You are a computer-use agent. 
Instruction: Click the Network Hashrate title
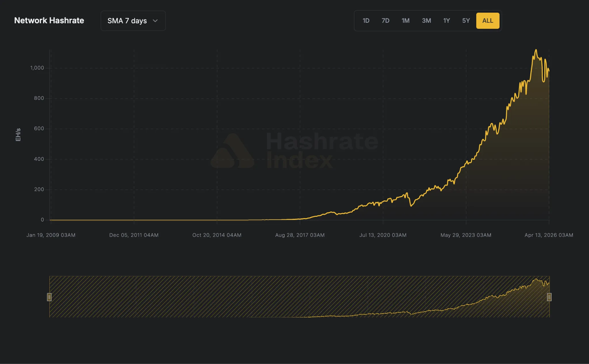(x=49, y=20)
